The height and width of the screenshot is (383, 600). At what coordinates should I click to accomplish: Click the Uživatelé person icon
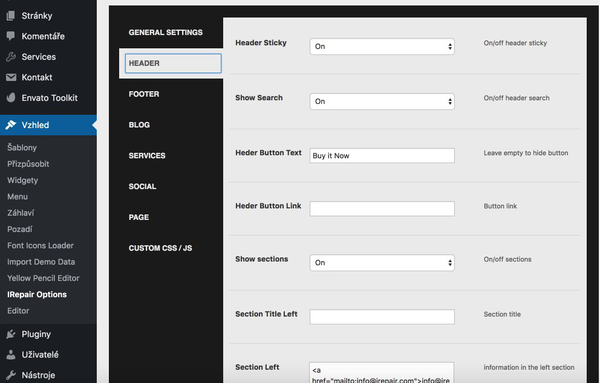point(11,355)
